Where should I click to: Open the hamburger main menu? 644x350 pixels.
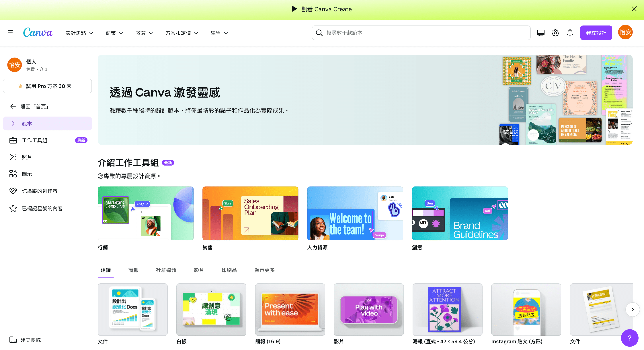[x=10, y=33]
